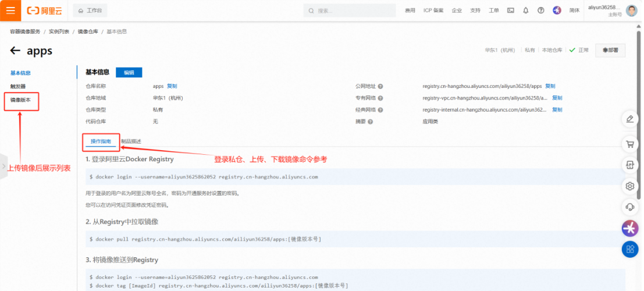Open the AI assistant icon in the header

pos(557,10)
